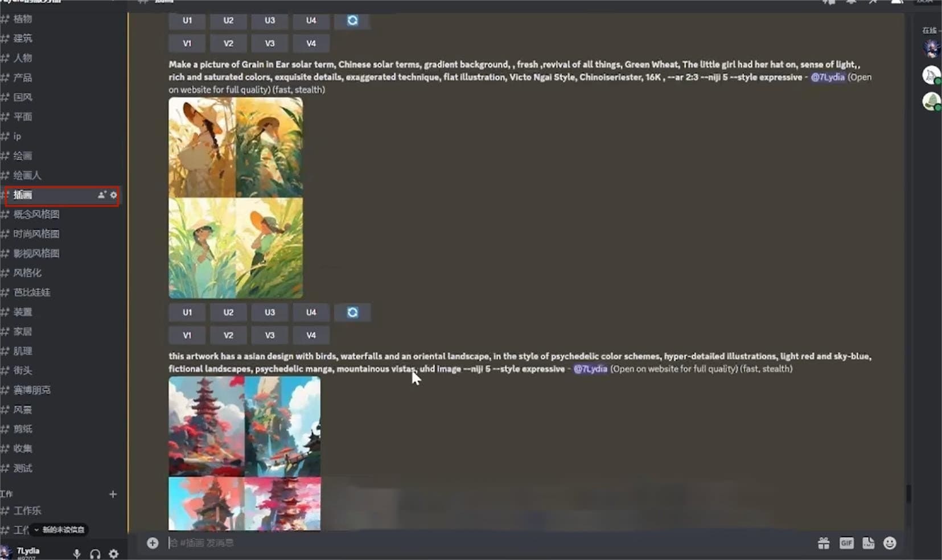Open the GIF picker
The height and width of the screenshot is (560, 942).
[x=846, y=543]
